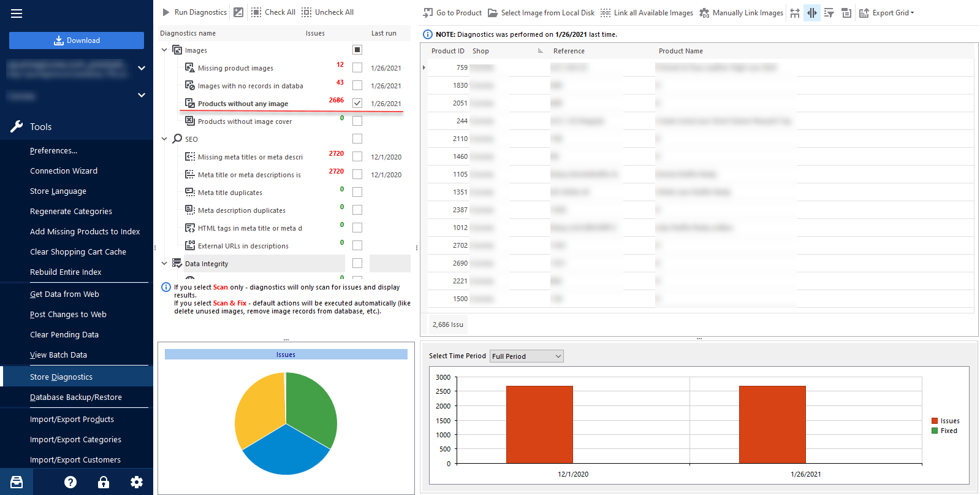Click the Download button
Screen dimensions: 980x495
pos(77,40)
